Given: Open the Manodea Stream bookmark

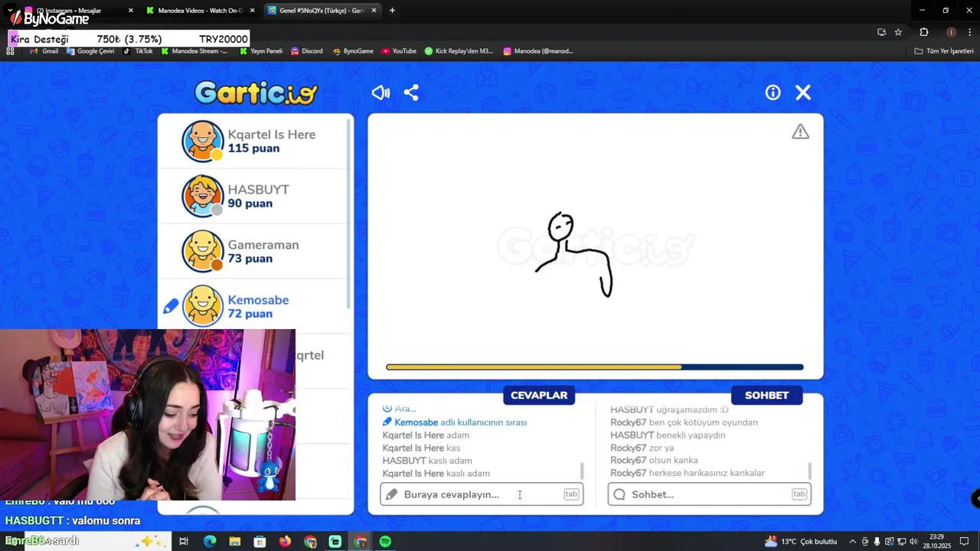Looking at the screenshot, I should click(x=194, y=51).
